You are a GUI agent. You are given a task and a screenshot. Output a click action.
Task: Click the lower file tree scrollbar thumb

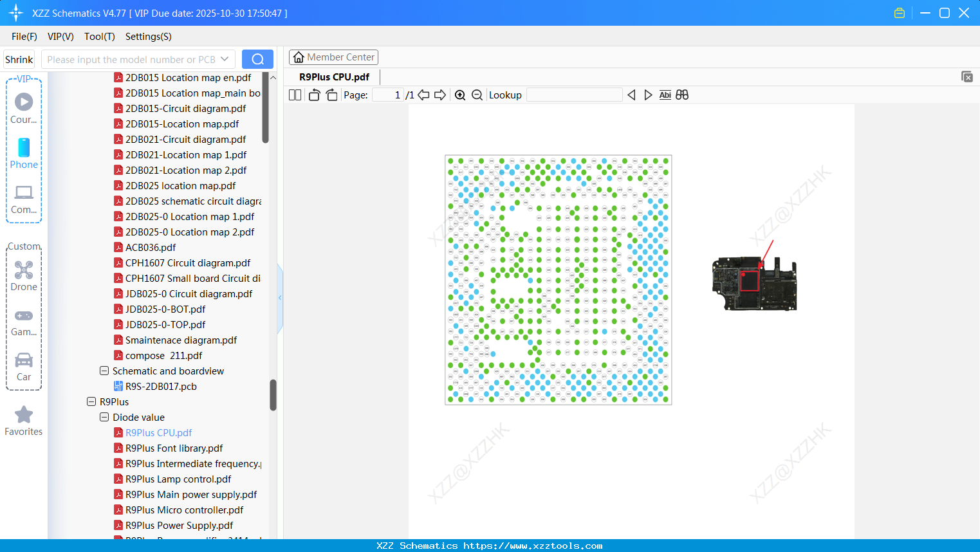coord(273,395)
